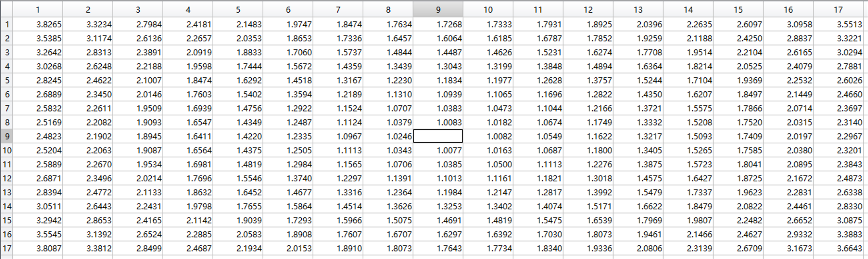Select column header 16

[x=788, y=10]
